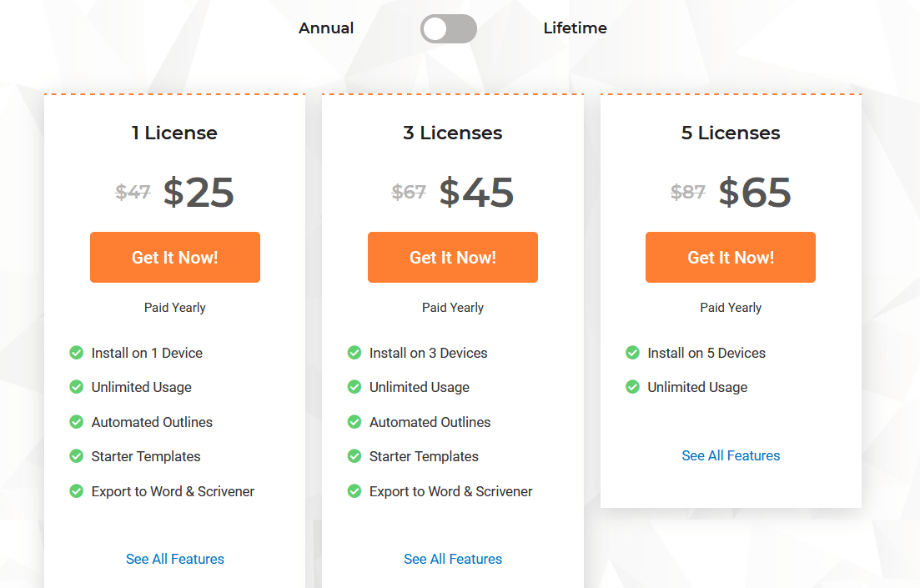Click the checkmark beside Unlimited Usage in 5 Licenses
This screenshot has height=588, width=920.
point(632,387)
